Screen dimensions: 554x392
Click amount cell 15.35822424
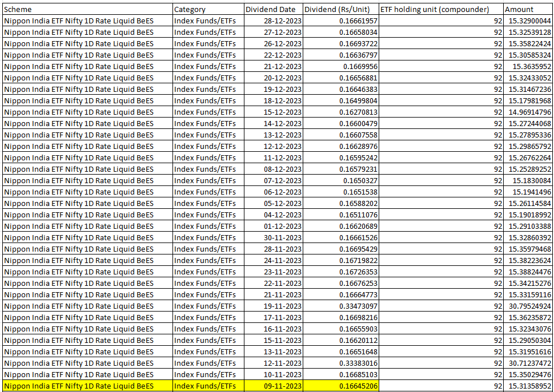point(528,44)
